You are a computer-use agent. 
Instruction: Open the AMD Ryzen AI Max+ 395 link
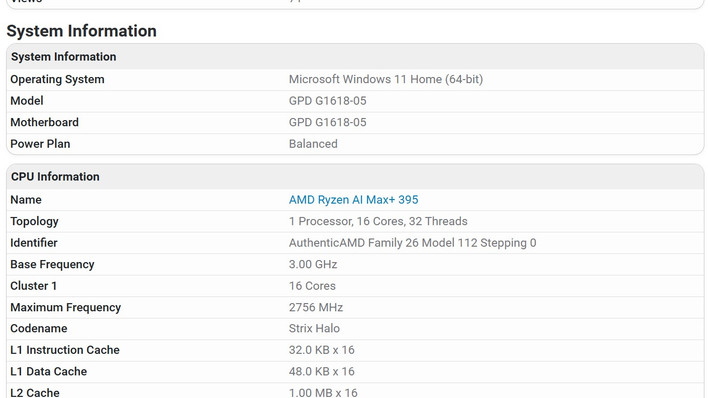(x=354, y=200)
